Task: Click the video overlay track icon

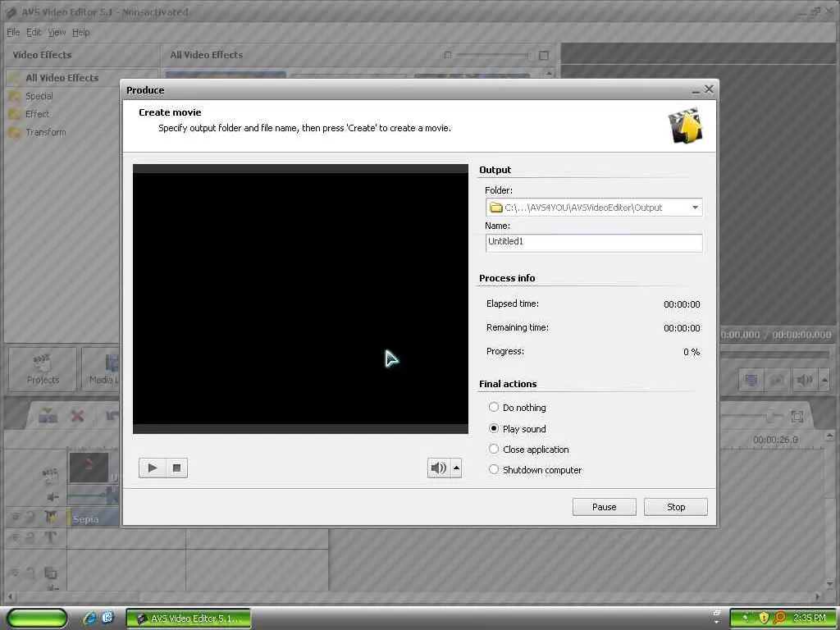Action: pyautogui.click(x=50, y=573)
